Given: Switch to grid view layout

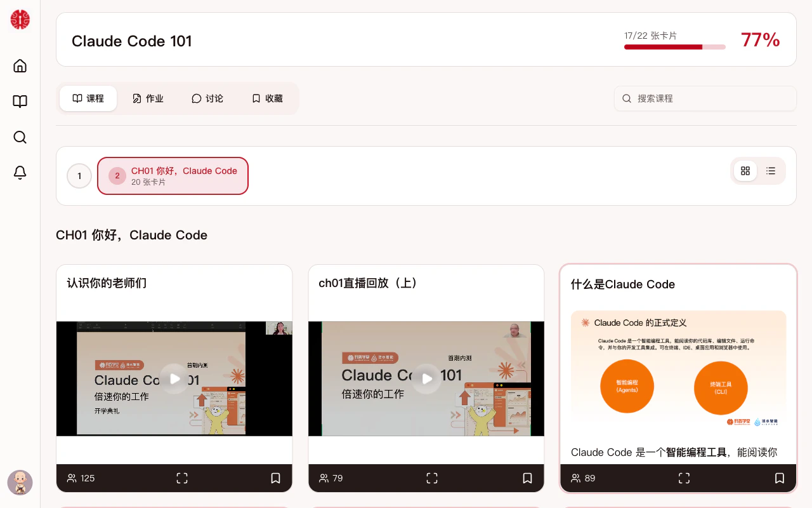Looking at the screenshot, I should pyautogui.click(x=745, y=171).
